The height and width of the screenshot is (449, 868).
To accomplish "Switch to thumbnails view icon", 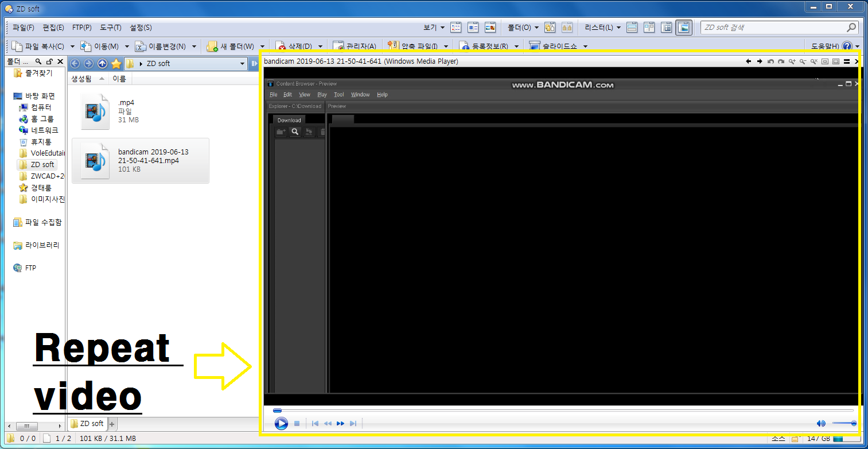I will coord(491,28).
